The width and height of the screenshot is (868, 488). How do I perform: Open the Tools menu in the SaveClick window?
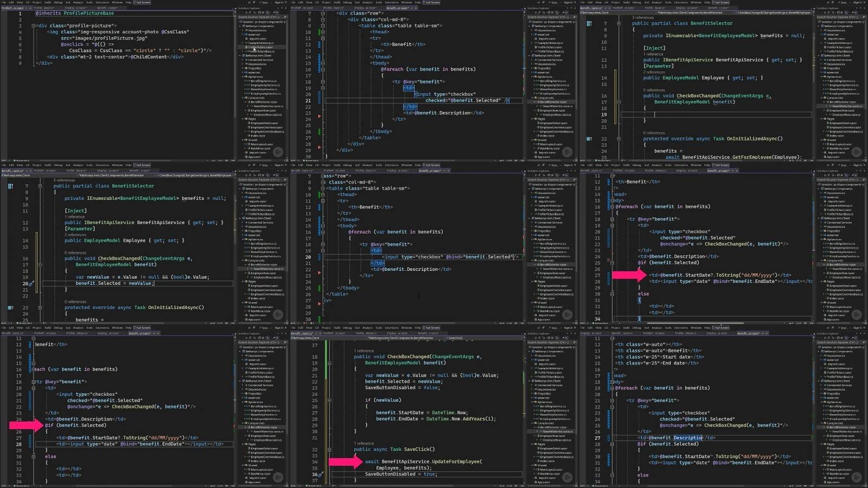click(x=379, y=328)
